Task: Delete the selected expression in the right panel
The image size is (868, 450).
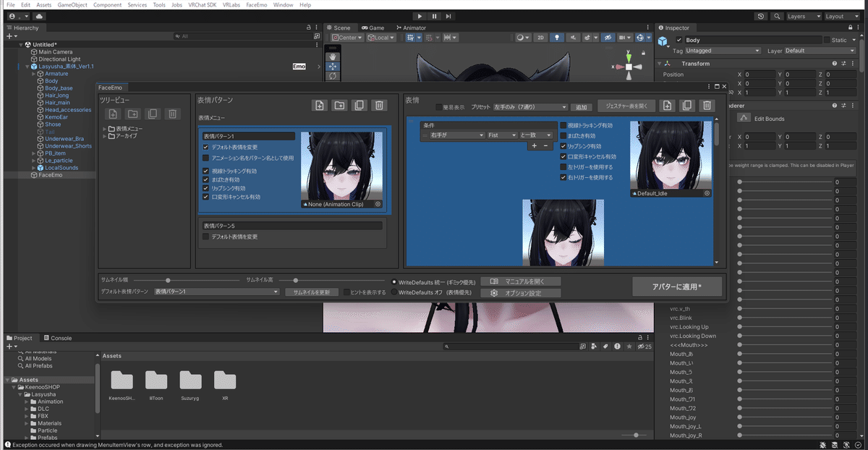Action: pos(707,106)
